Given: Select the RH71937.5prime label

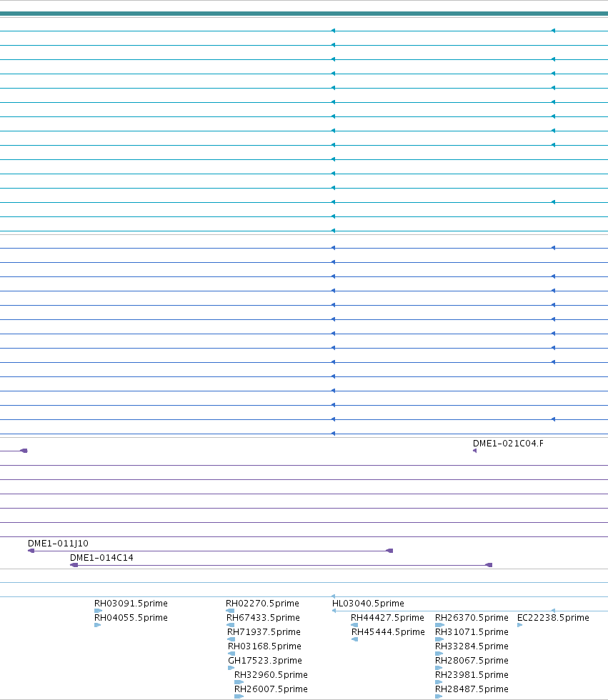Looking at the screenshot, I should pyautogui.click(x=264, y=631).
